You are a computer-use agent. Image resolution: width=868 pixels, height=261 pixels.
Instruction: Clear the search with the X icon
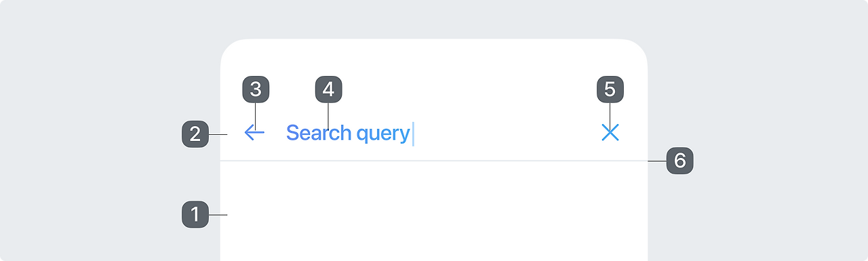(610, 133)
